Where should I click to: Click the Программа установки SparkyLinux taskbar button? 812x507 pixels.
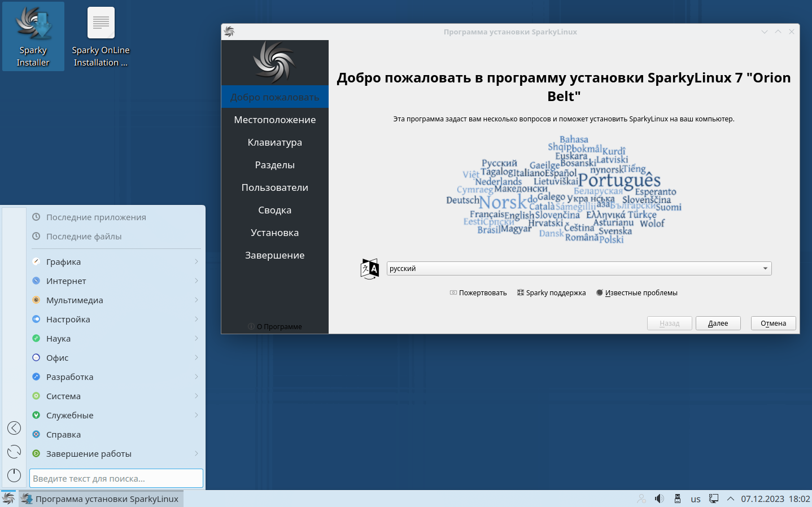(x=101, y=499)
